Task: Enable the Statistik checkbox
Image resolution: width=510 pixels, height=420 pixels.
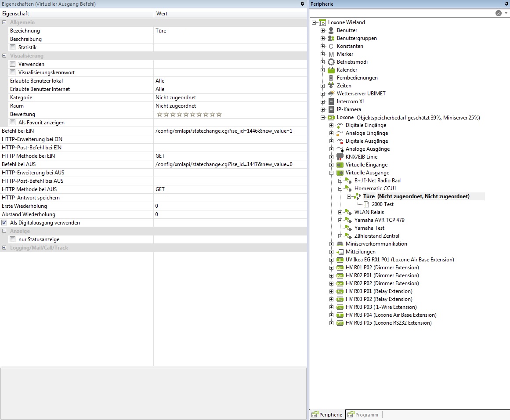Action: pyautogui.click(x=13, y=47)
